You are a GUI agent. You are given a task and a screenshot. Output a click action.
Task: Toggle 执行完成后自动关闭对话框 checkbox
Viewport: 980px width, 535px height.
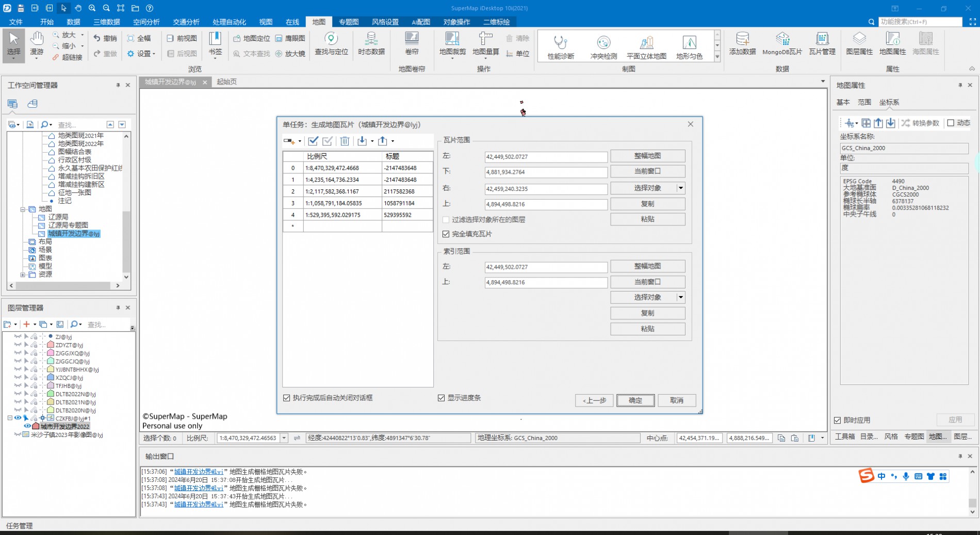[x=287, y=398]
